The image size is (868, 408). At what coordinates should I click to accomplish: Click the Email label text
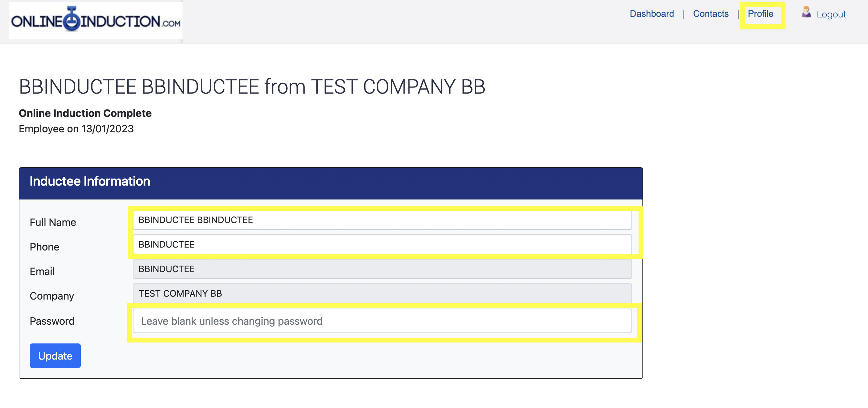click(42, 271)
